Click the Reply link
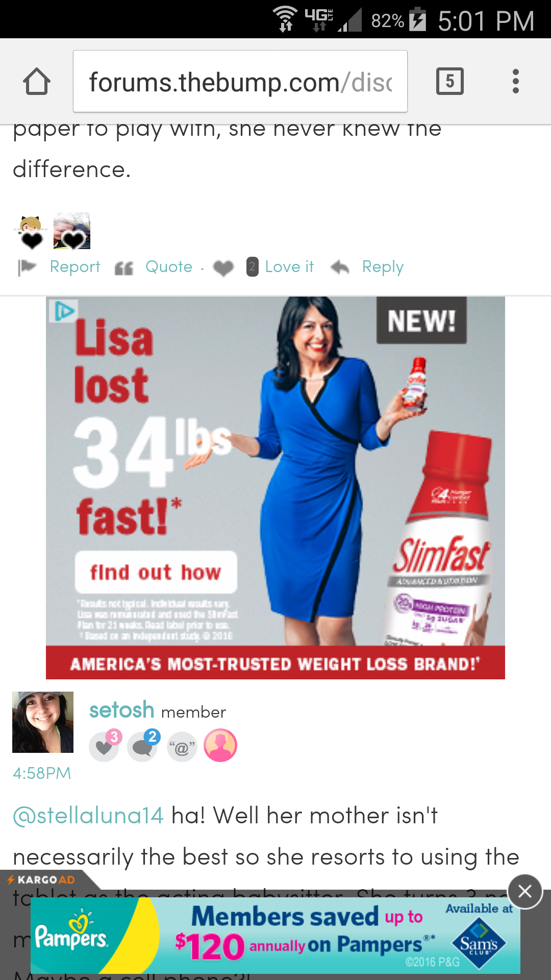The image size is (551, 980). click(x=383, y=266)
